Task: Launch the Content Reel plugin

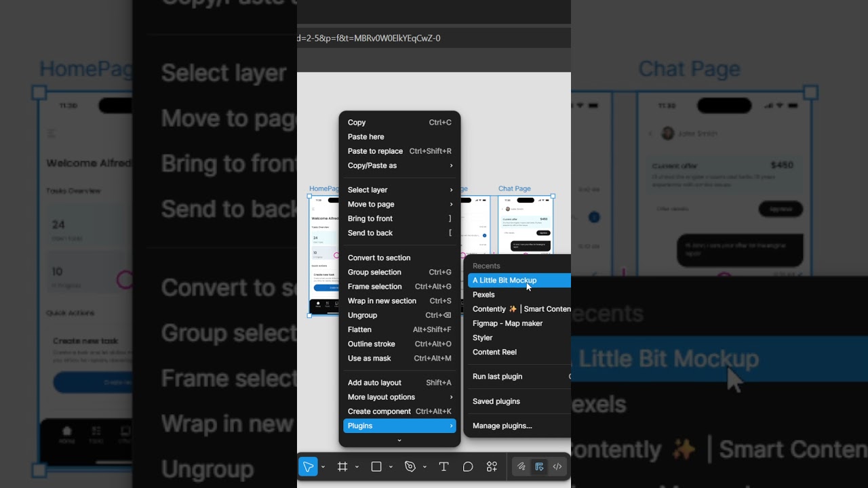Action: [x=519, y=352]
